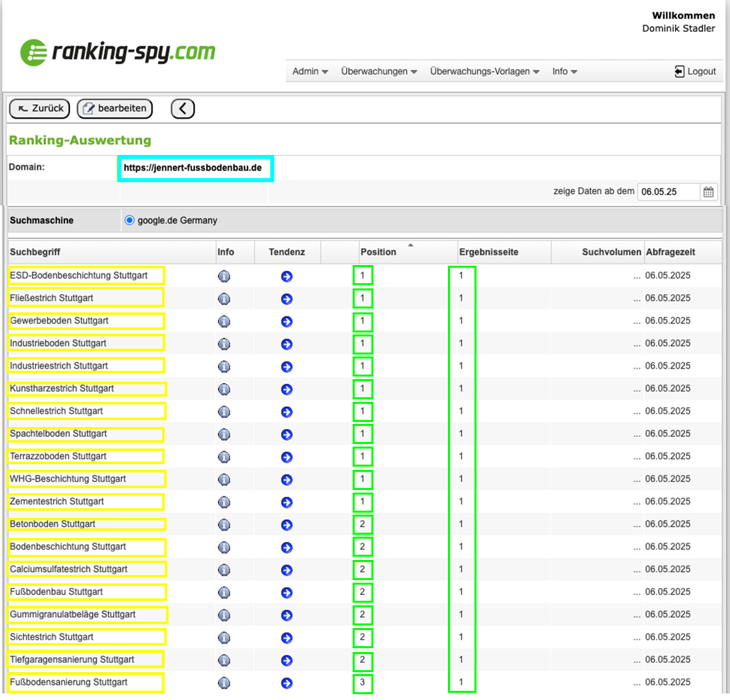This screenshot has height=700, width=730.
Task: Expand the Überwachungs-Vorlagen dropdown
Action: coord(484,71)
